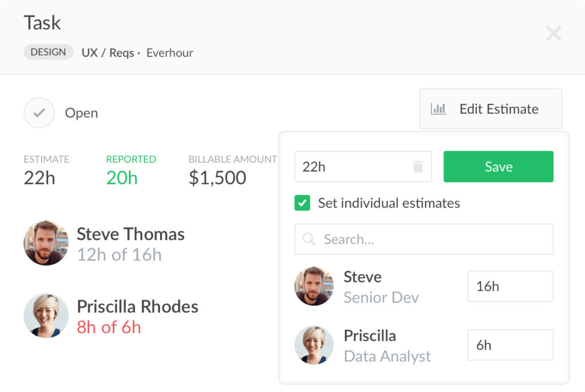Select Steve's 16h individual estimate field

[x=510, y=286]
